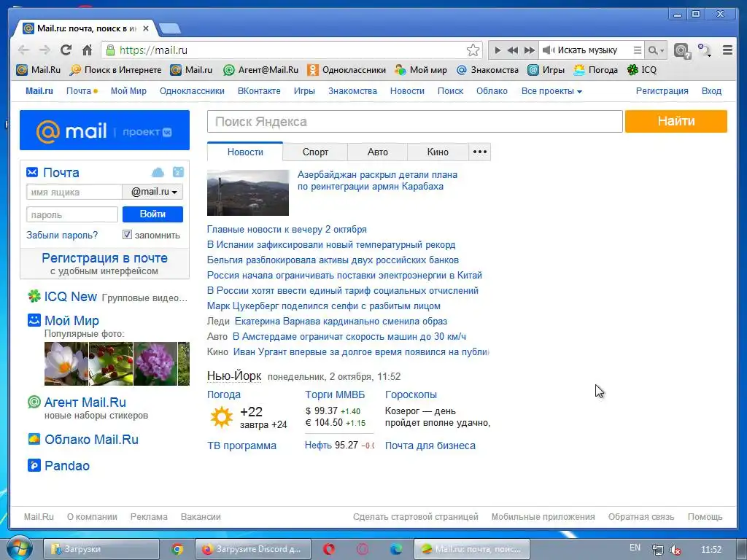Start music with the play button
Screen dimensions: 747x560
pos(498,50)
